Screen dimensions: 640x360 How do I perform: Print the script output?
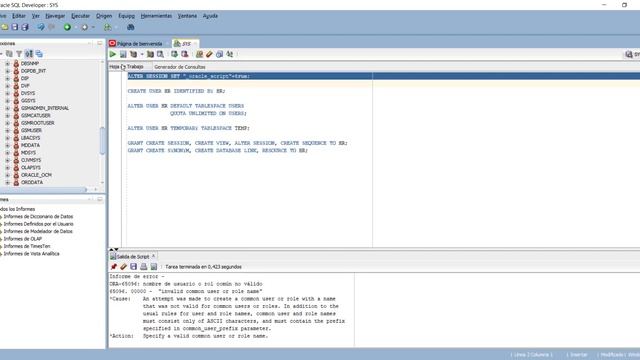pos(143,267)
